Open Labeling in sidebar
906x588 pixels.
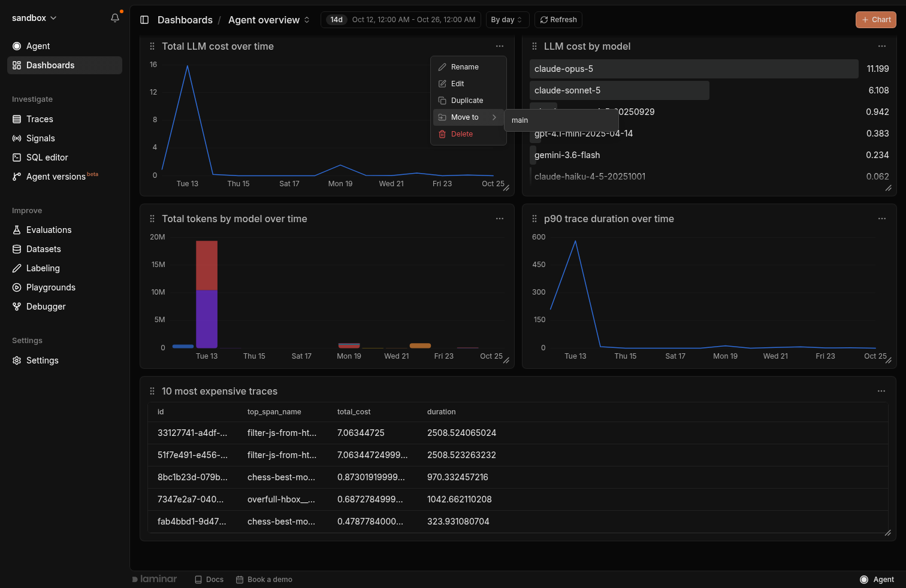click(65, 268)
